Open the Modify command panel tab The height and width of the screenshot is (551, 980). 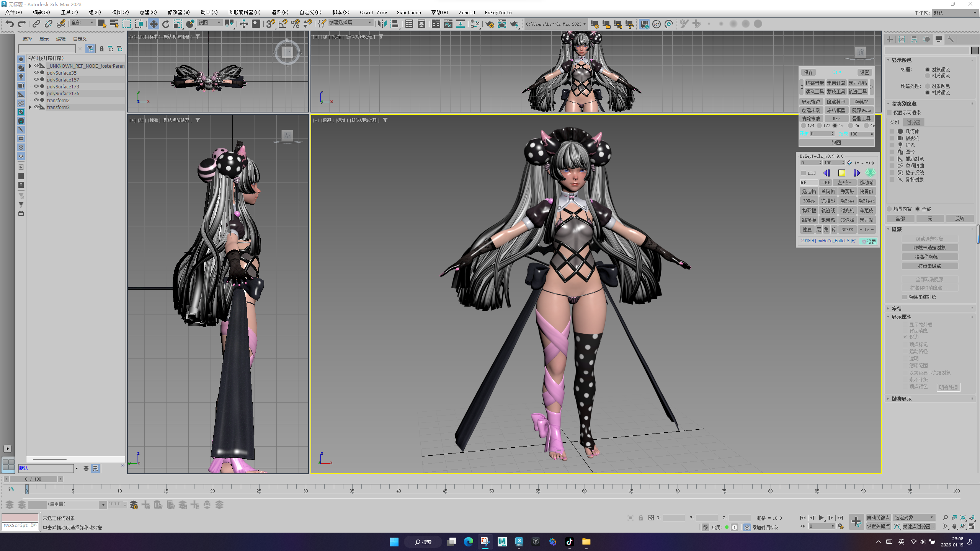click(x=902, y=39)
